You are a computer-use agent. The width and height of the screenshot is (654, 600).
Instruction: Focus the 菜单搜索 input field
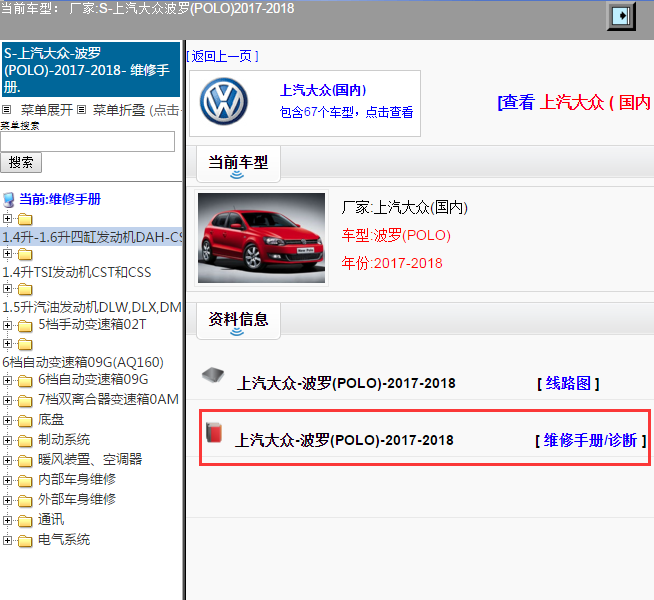[x=88, y=141]
